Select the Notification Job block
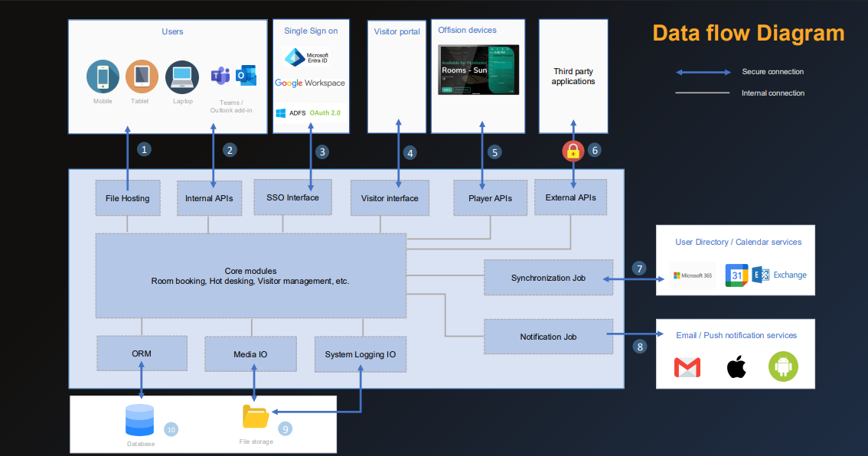The image size is (868, 456). [548, 337]
